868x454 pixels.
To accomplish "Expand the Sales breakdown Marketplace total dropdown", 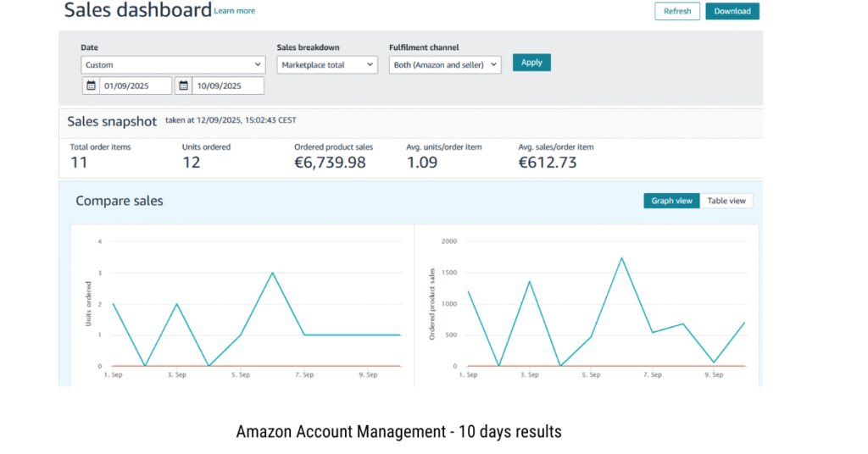I will [327, 64].
